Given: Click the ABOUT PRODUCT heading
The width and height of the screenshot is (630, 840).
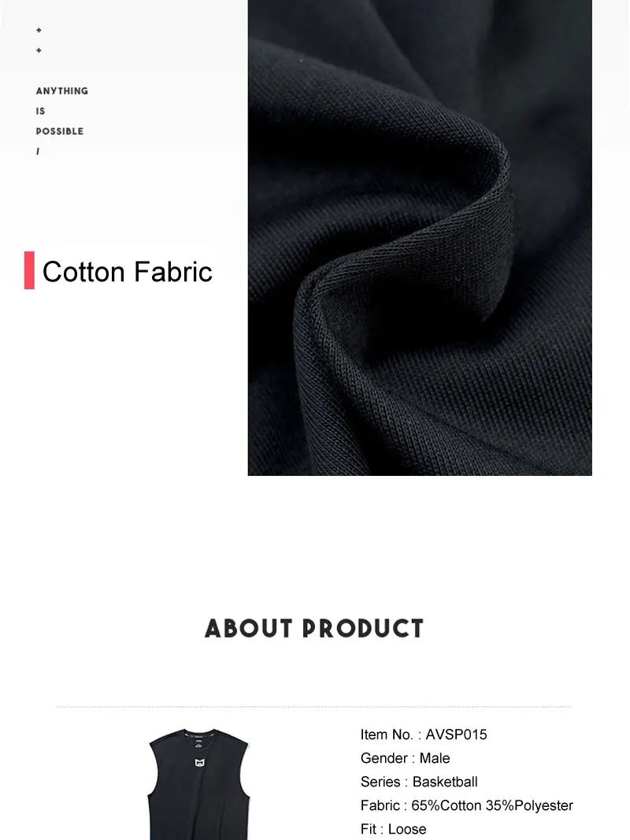Looking at the screenshot, I should click(x=314, y=628).
